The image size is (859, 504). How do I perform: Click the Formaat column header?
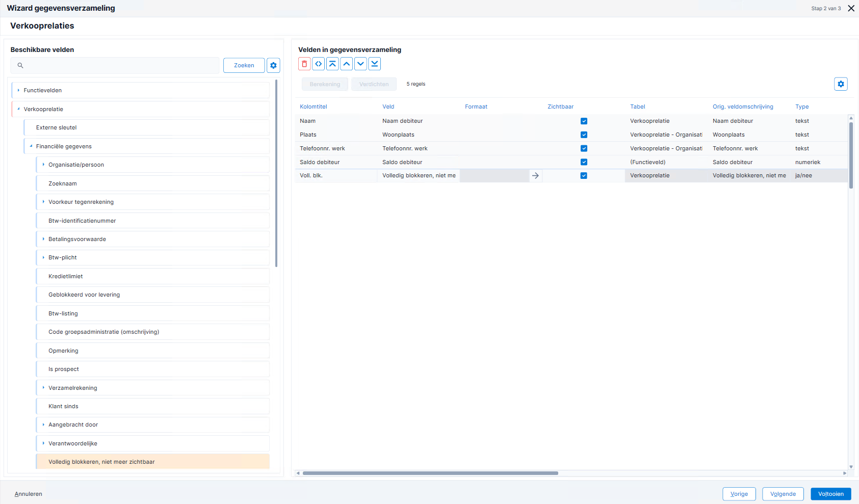point(476,107)
